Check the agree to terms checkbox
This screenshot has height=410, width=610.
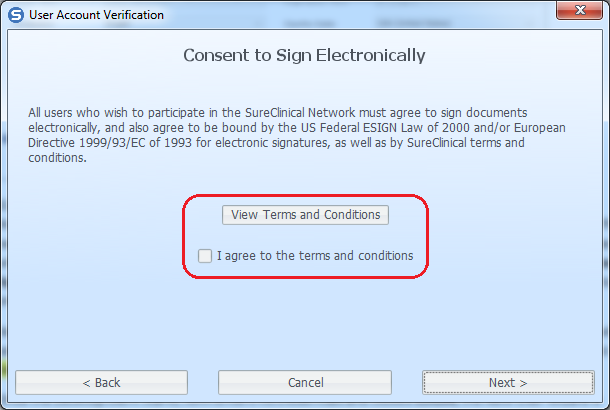(205, 256)
